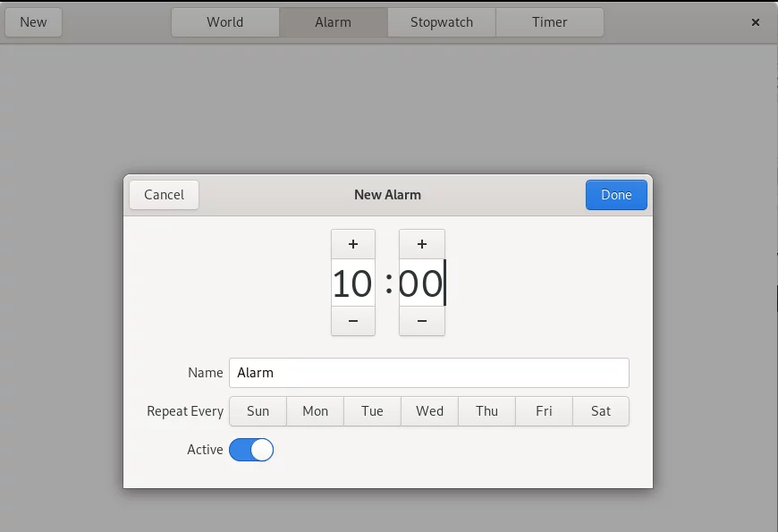This screenshot has height=532, width=778.
Task: Enable repeat on Fri
Action: (544, 411)
